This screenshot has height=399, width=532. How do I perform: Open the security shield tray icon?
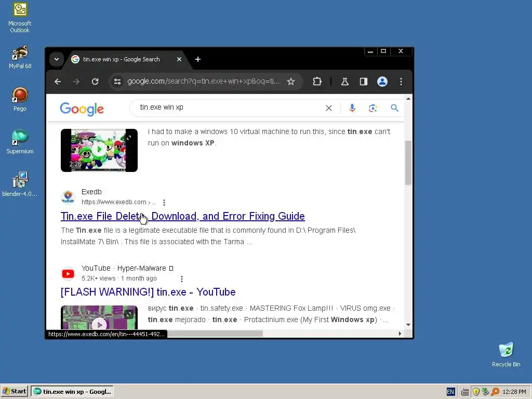476,392
